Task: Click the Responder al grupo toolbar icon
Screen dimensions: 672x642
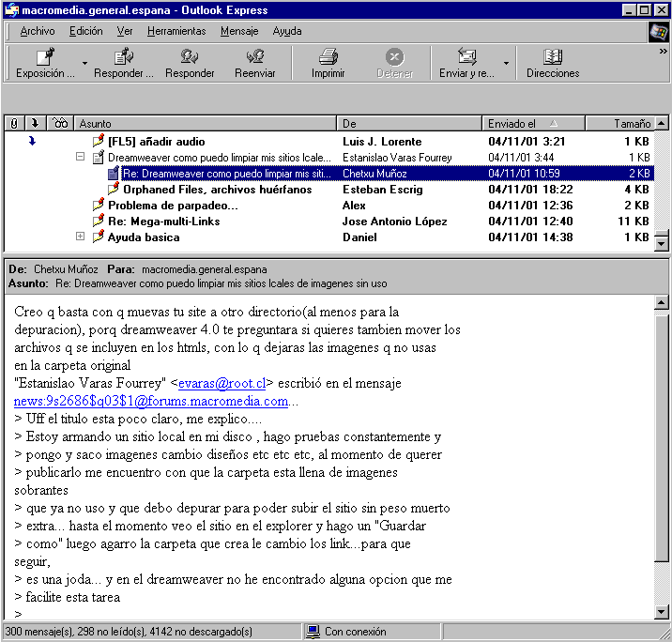Action: point(124,56)
